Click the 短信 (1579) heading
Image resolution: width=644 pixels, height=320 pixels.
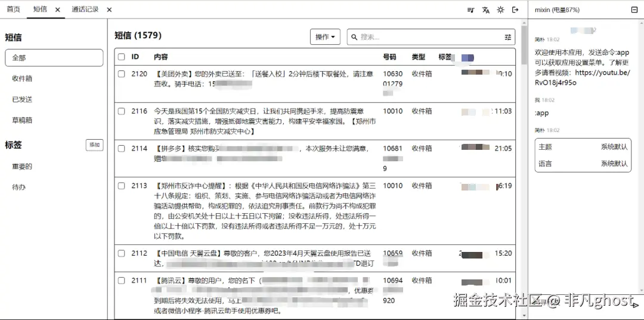point(138,35)
